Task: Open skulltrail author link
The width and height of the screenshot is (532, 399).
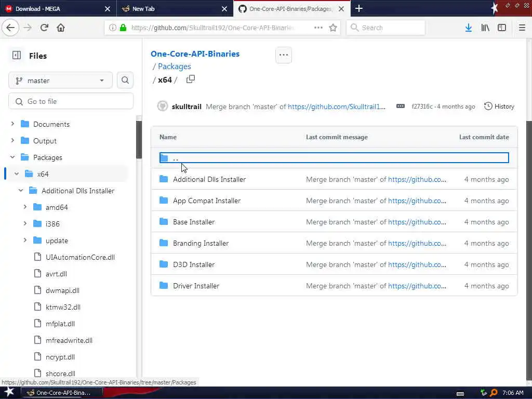Action: pos(187,107)
